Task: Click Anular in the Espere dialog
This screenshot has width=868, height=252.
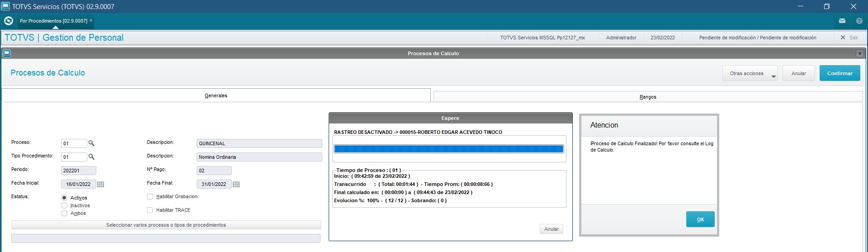Action: pos(551,229)
